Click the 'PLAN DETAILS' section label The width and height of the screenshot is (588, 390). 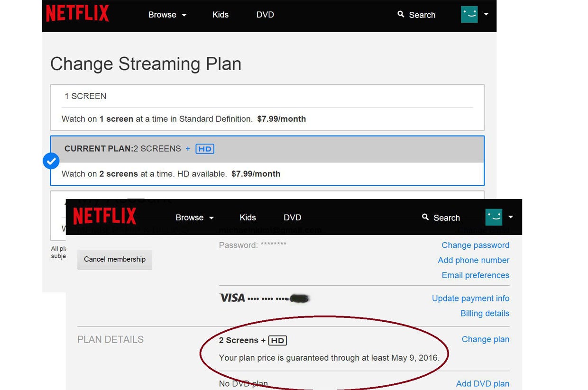[x=110, y=340]
